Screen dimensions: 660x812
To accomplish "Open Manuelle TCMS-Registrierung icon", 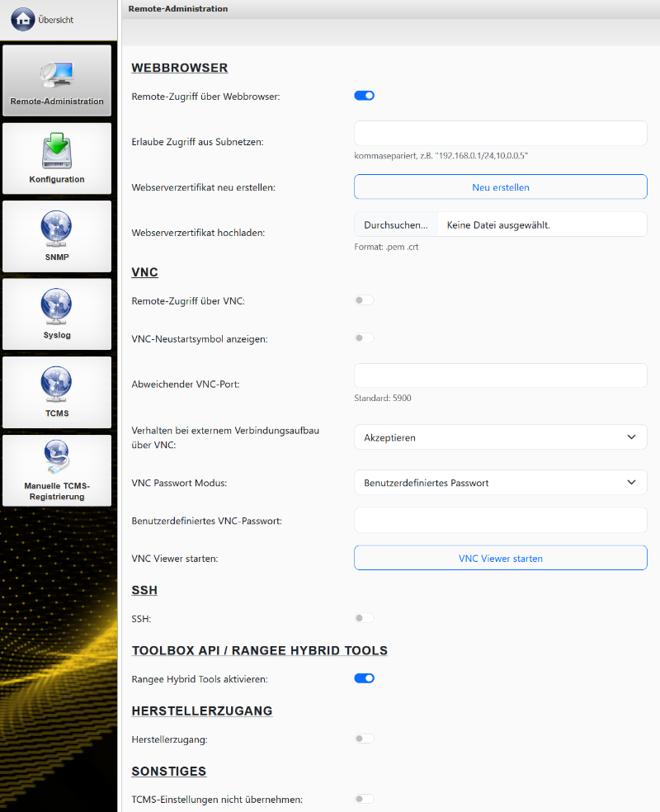I will 57,459.
